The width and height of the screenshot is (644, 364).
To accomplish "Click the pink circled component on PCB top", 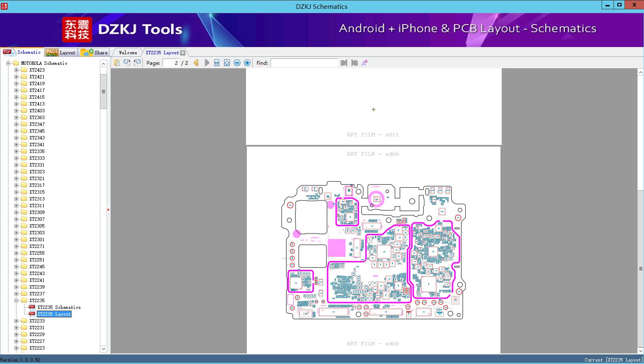I will 376,199.
